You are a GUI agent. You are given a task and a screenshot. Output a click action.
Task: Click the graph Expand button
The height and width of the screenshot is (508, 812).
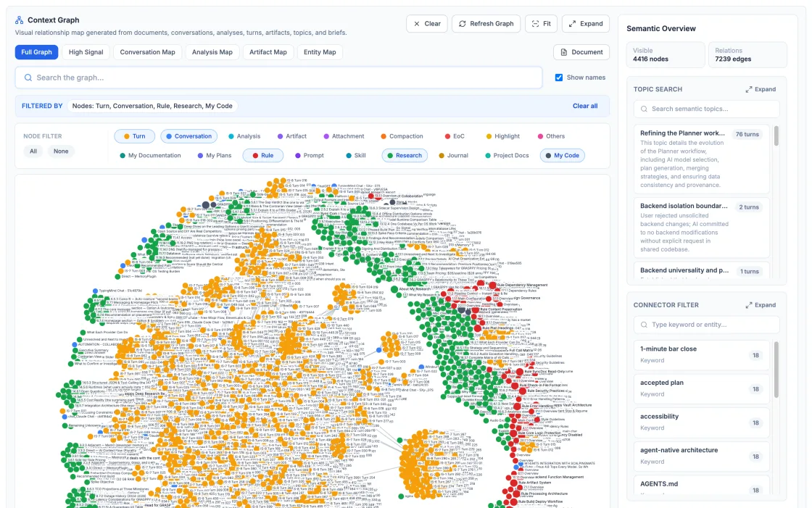tap(586, 24)
